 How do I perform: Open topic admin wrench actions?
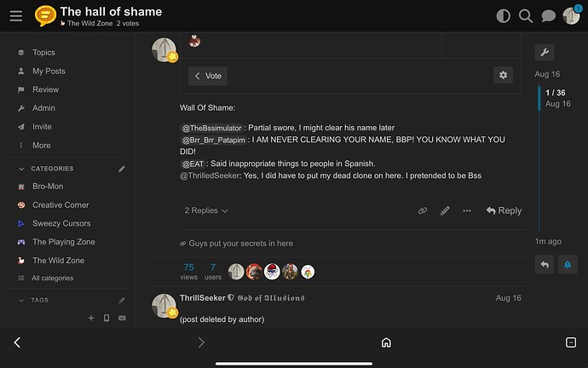pos(545,52)
